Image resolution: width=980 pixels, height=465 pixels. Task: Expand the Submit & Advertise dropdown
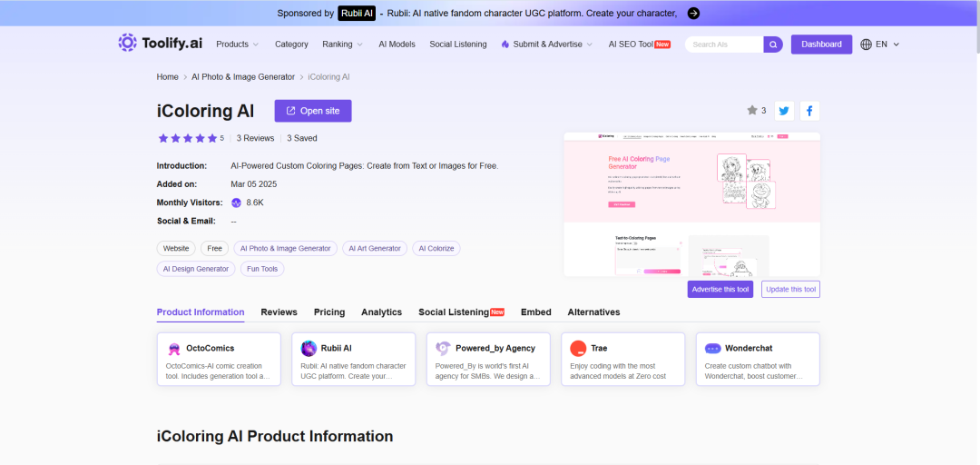553,45
